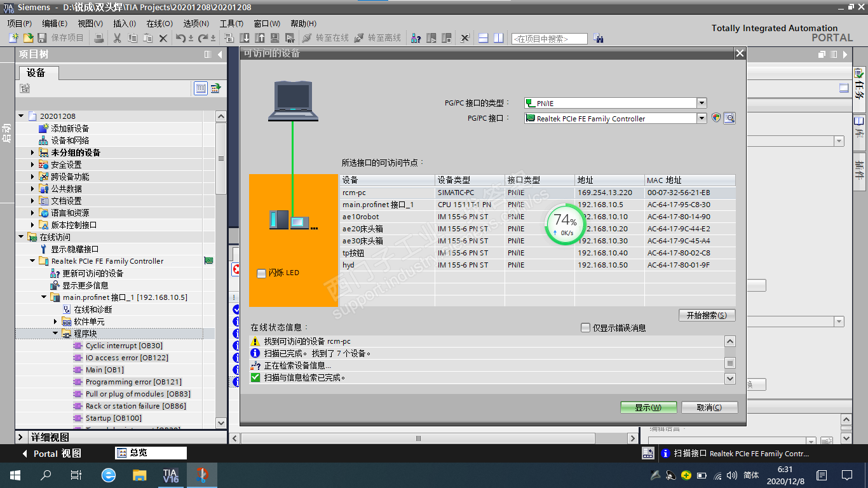Image resolution: width=868 pixels, height=488 pixels.
Task: Click the Undo arrow icon
Action: 181,38
